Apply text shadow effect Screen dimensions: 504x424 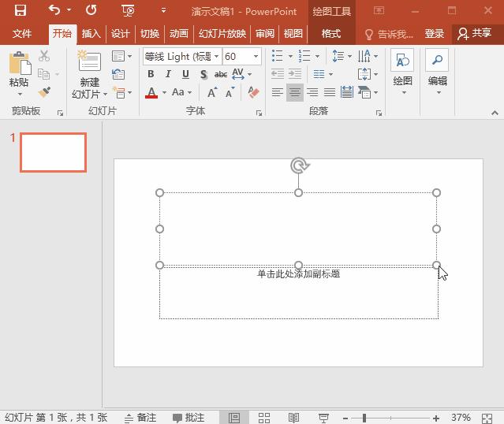pyautogui.click(x=203, y=75)
